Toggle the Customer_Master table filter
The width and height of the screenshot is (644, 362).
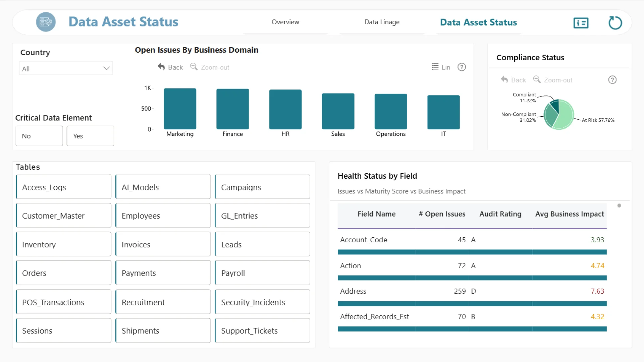tap(63, 216)
